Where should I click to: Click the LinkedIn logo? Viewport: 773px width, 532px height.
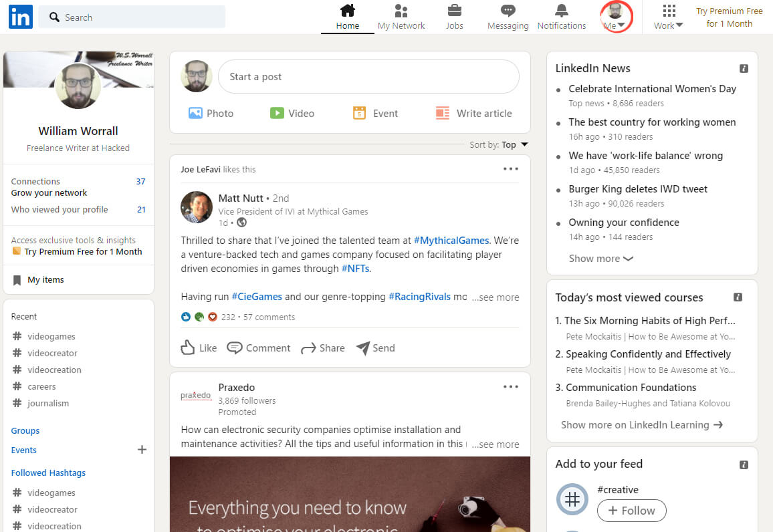click(21, 17)
